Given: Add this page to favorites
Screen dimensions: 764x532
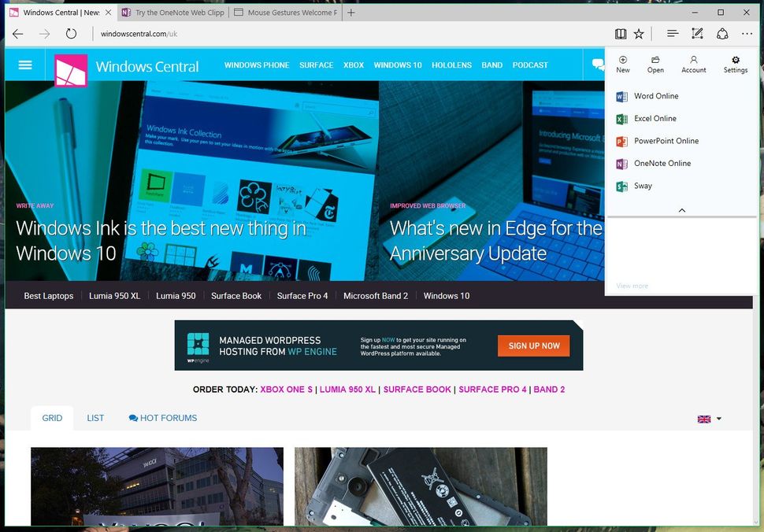Looking at the screenshot, I should click(639, 34).
